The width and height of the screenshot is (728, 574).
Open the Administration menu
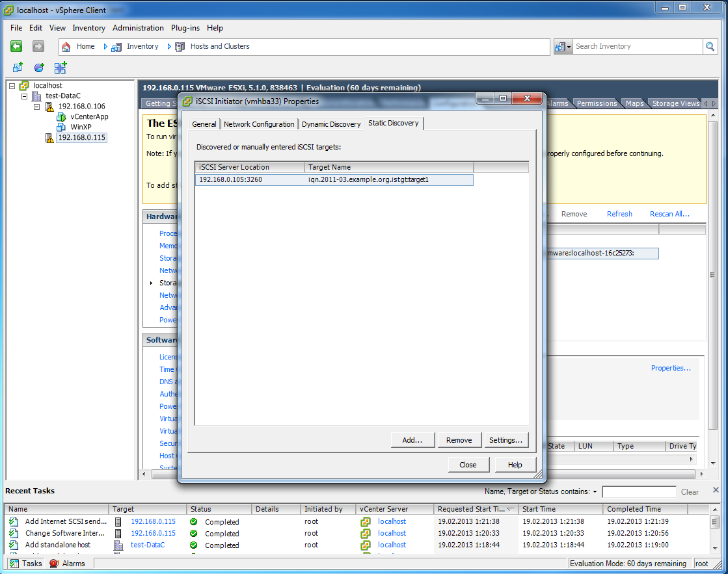point(138,28)
